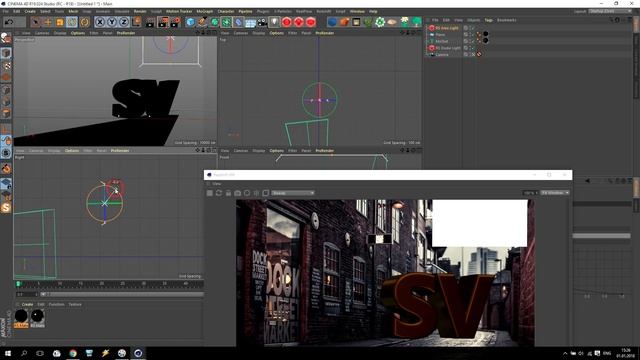The image size is (640, 360).
Task: Show hidden icons in the system tray
Action: tap(565, 353)
